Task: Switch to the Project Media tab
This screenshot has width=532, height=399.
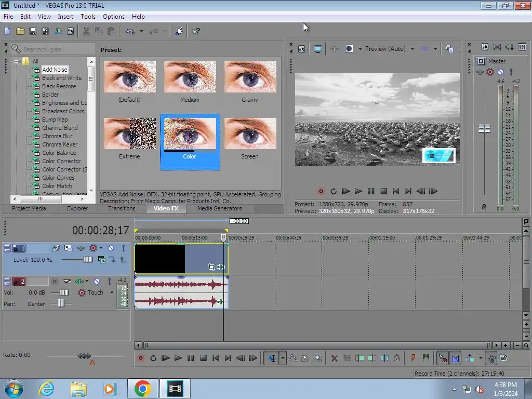Action: point(29,208)
